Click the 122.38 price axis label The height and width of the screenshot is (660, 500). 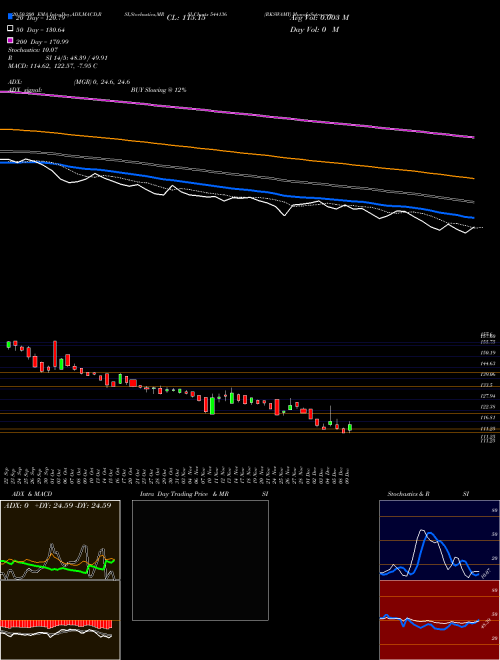point(488,407)
